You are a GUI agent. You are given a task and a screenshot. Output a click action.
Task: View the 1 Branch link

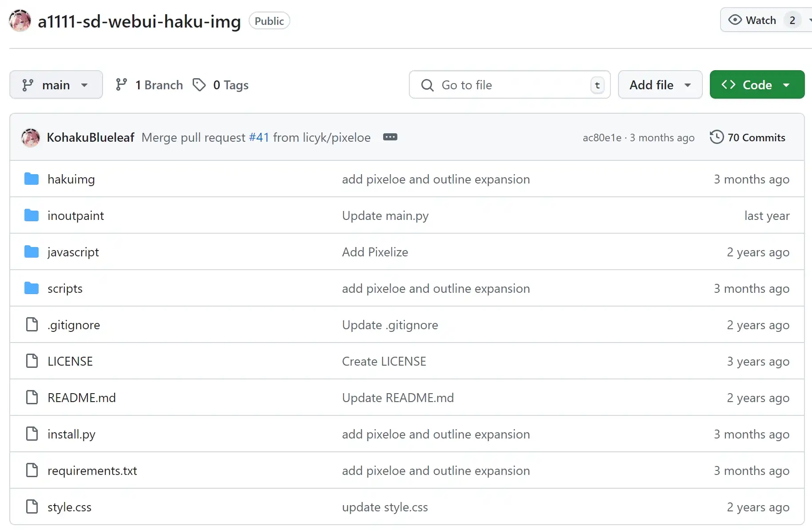pos(149,84)
